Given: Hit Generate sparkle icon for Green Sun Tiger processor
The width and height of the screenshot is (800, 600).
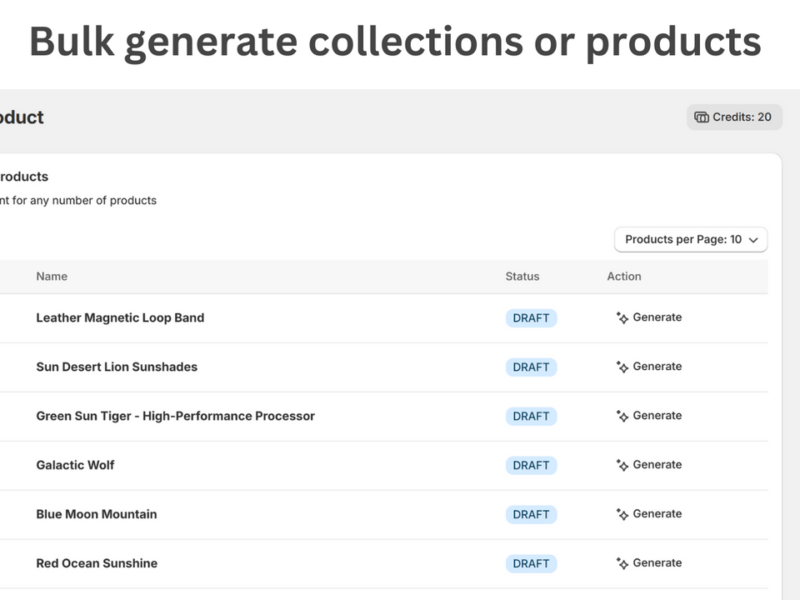Looking at the screenshot, I should pos(622,416).
